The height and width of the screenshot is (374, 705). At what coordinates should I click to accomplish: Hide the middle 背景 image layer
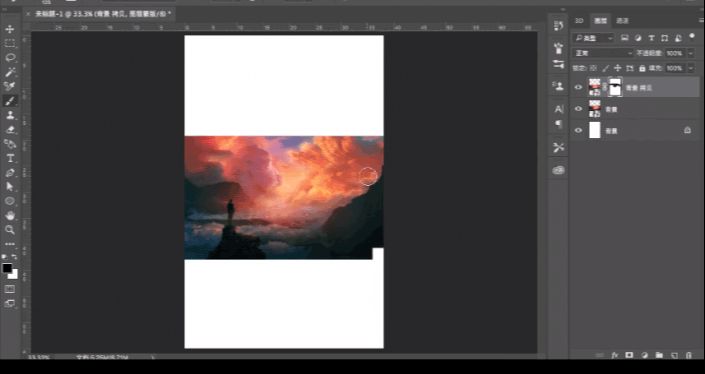click(578, 109)
